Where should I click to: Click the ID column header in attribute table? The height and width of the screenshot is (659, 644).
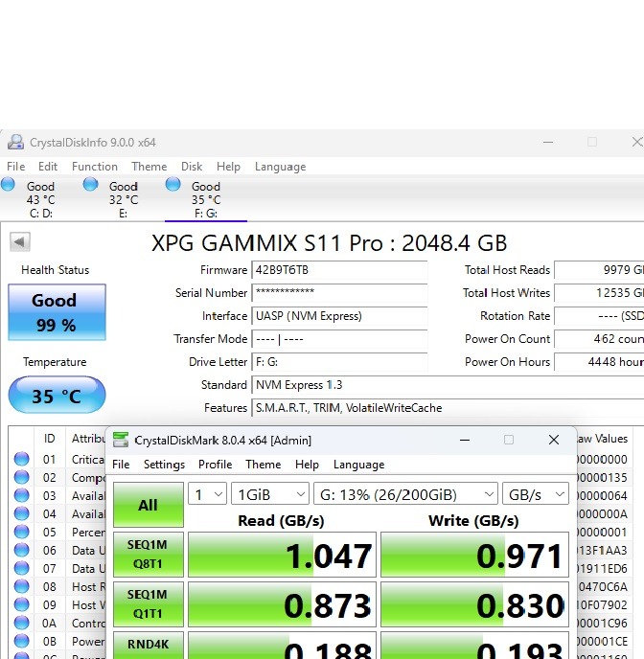tap(50, 439)
